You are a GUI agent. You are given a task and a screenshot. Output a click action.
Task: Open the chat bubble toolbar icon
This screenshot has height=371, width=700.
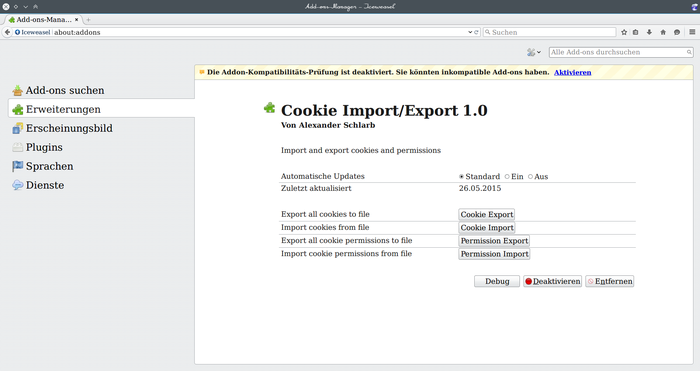click(x=677, y=32)
